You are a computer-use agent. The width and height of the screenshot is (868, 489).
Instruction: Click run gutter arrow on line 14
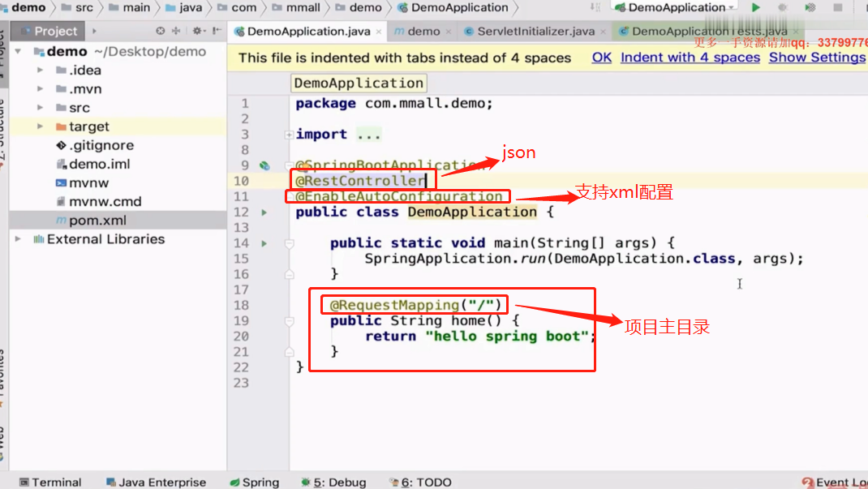point(264,243)
